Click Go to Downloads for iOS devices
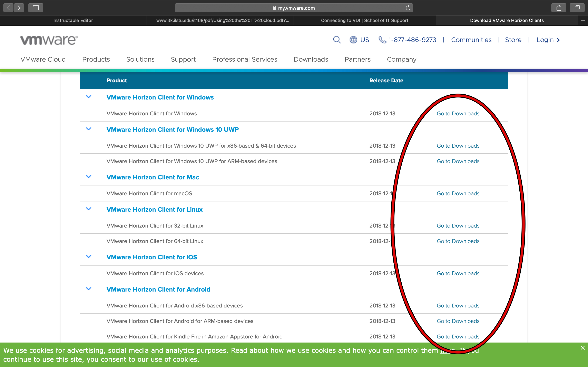 [458, 273]
